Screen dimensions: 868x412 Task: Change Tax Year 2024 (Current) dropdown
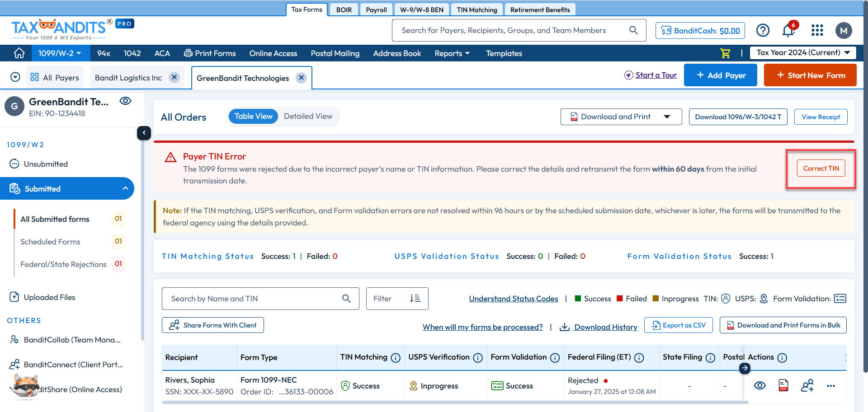coord(803,53)
